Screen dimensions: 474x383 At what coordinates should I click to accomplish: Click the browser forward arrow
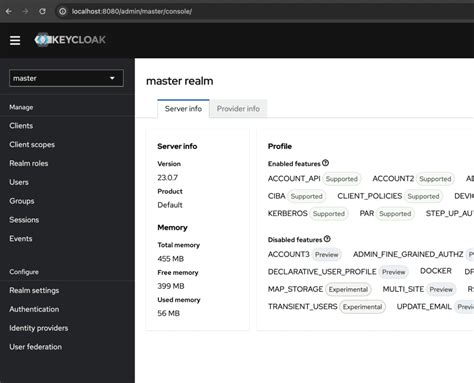pyautogui.click(x=25, y=11)
